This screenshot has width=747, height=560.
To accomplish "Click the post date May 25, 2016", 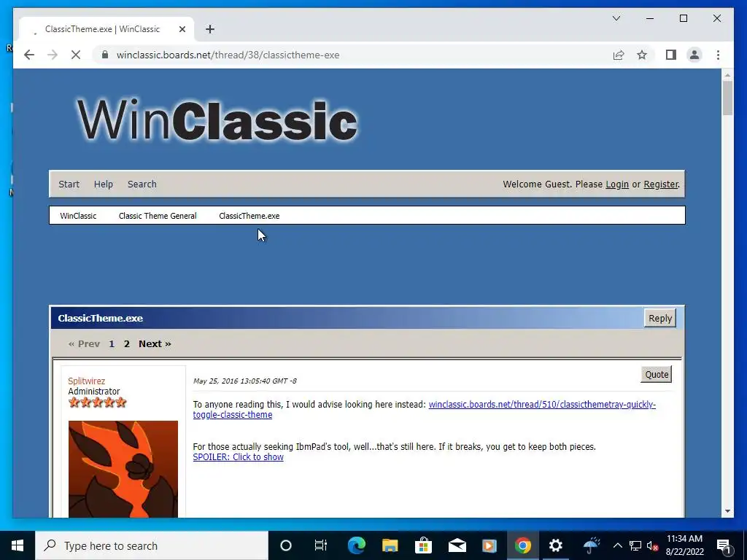I will [x=245, y=381].
